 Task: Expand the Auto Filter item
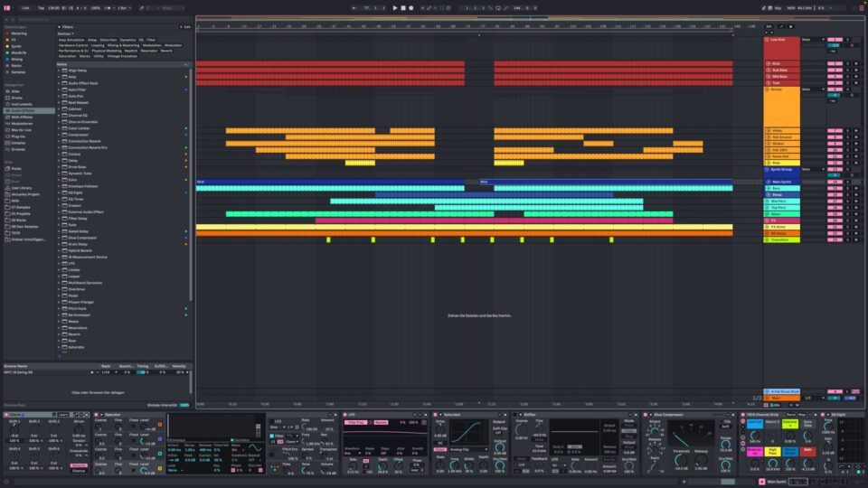pyautogui.click(x=59, y=89)
